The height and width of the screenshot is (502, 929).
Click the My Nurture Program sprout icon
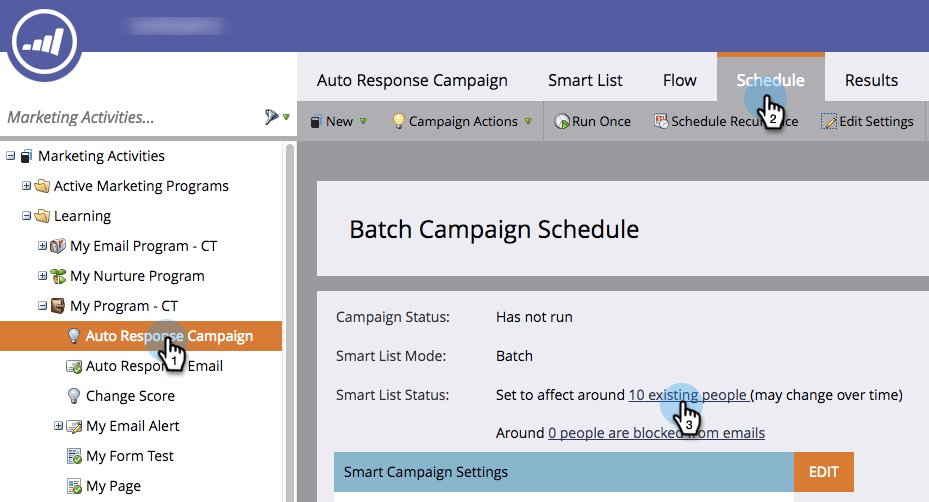58,276
